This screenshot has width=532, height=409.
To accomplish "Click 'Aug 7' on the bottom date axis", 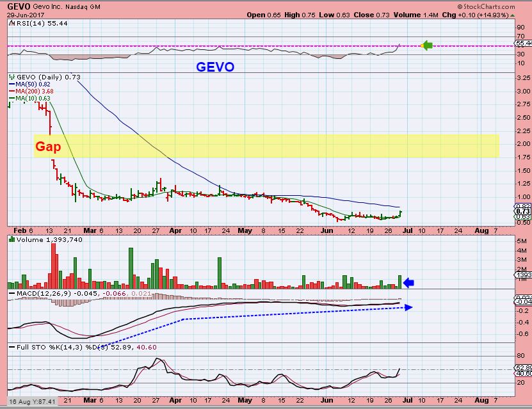I will [486, 400].
